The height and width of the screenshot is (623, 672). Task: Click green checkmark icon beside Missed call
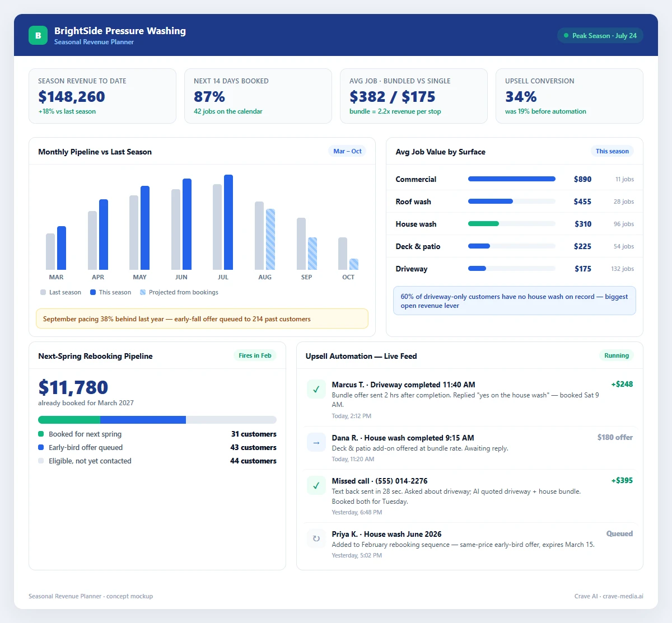(x=316, y=485)
